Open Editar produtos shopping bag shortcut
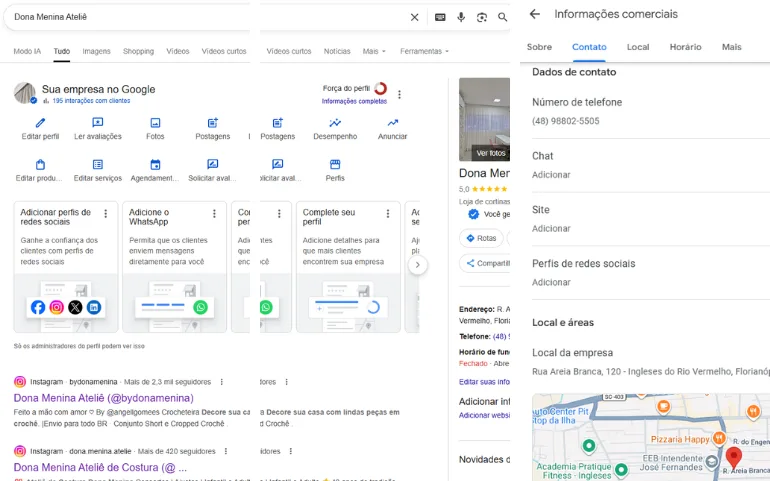The height and width of the screenshot is (481, 770). click(x=39, y=170)
